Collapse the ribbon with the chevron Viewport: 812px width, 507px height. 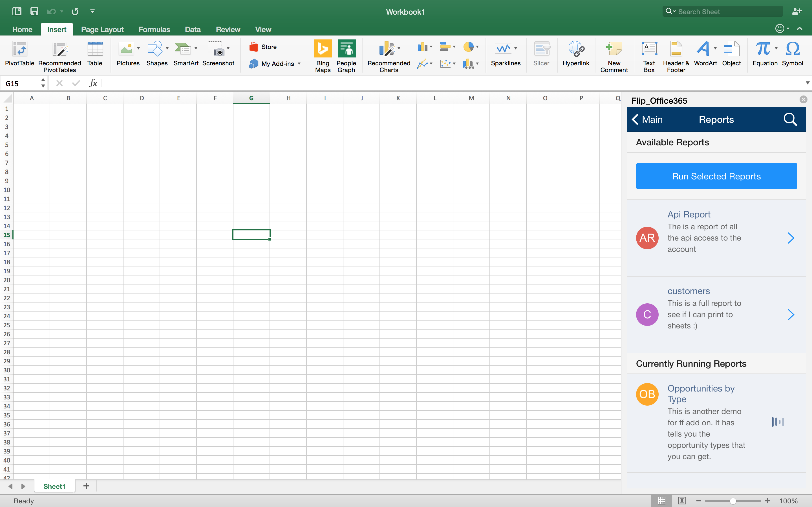pyautogui.click(x=800, y=29)
